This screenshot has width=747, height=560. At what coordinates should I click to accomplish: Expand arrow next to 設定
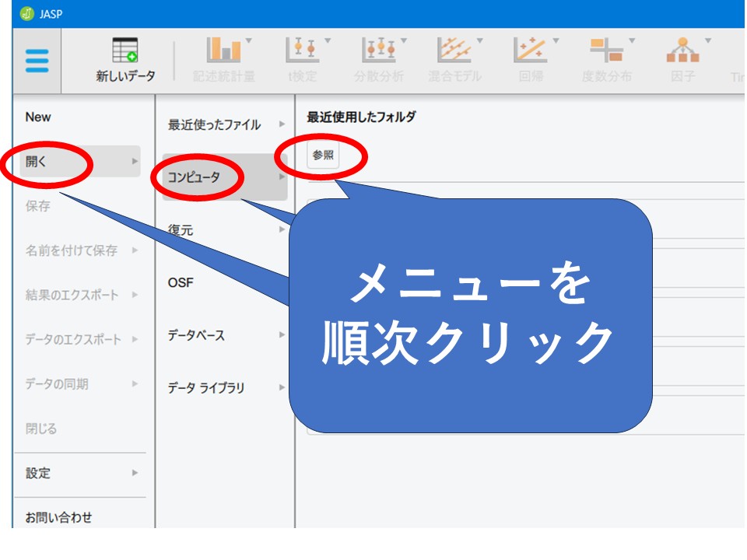click(x=135, y=473)
